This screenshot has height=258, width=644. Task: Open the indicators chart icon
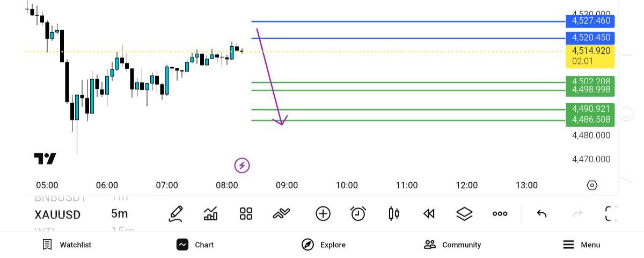coord(211,214)
